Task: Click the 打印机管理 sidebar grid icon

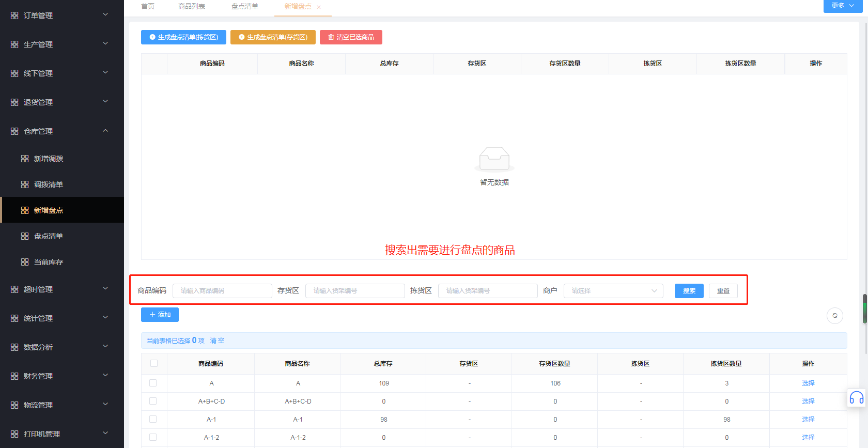Action: pyautogui.click(x=14, y=434)
